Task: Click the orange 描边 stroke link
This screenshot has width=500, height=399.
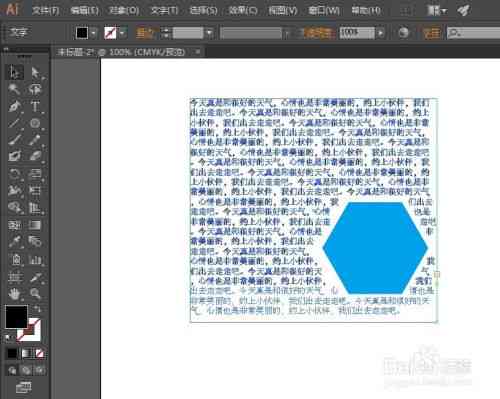Action: point(145,33)
